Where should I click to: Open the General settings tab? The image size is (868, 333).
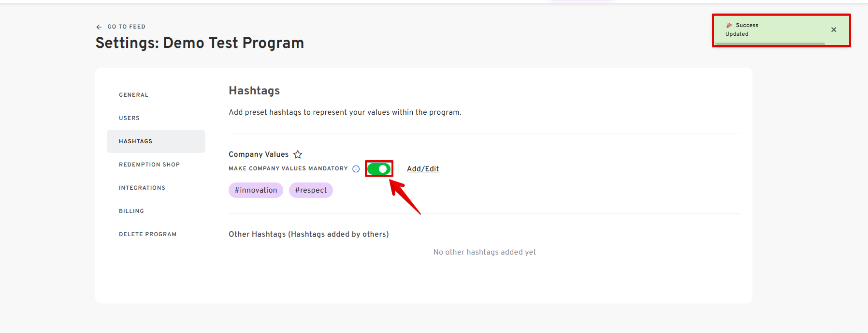[x=134, y=95]
